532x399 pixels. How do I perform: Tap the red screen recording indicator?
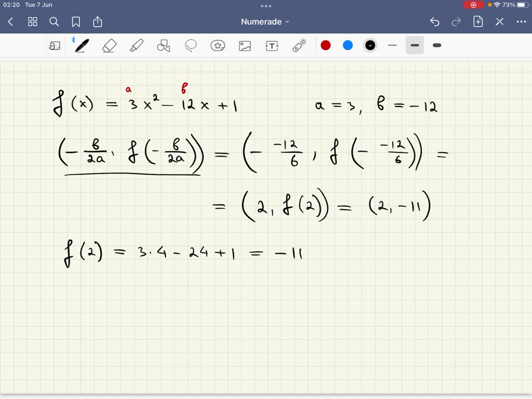pos(473,5)
